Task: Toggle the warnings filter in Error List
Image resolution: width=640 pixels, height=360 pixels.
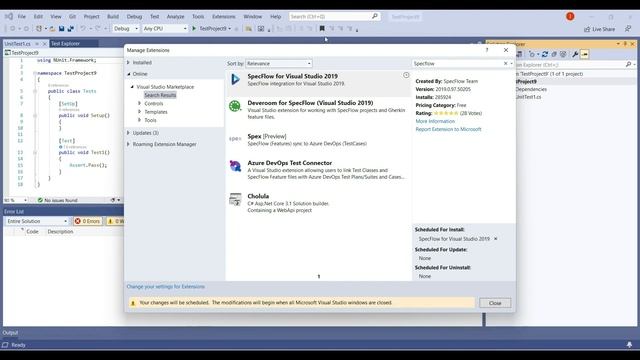Action: tap(115, 221)
